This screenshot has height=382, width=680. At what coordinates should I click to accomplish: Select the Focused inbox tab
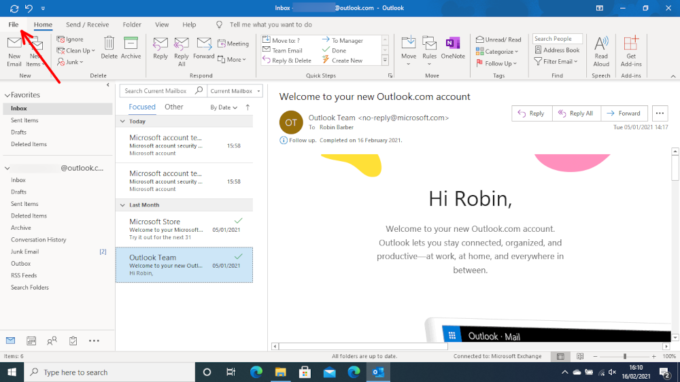point(142,107)
